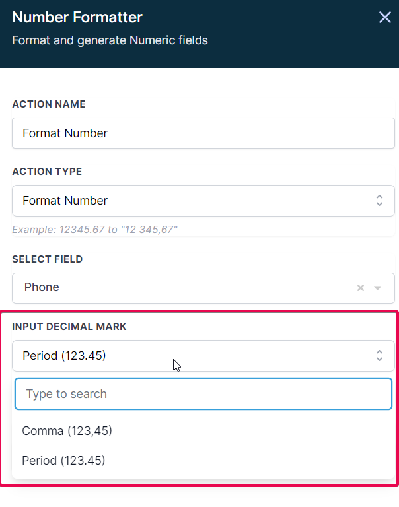Collapse the Input Decimal Mark dropdown
The width and height of the screenshot is (399, 507).
coord(203,356)
